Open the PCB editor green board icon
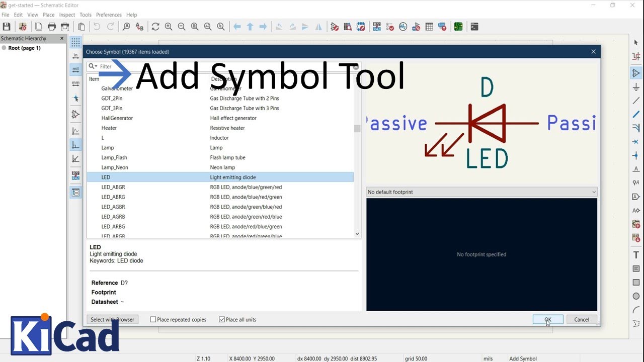644x362 pixels. pyautogui.click(x=458, y=27)
